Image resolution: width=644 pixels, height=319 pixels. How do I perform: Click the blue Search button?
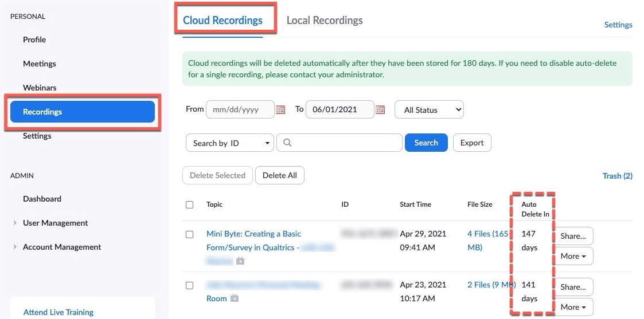point(426,143)
